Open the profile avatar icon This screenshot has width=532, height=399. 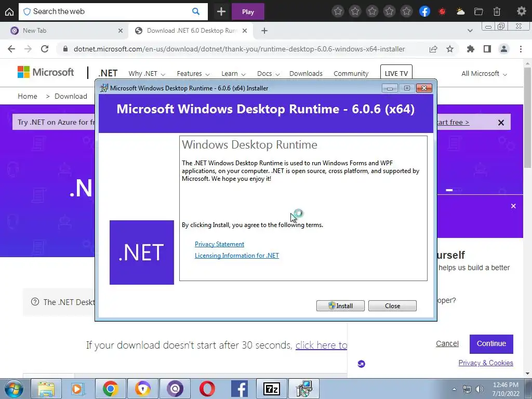pyautogui.click(x=504, y=49)
